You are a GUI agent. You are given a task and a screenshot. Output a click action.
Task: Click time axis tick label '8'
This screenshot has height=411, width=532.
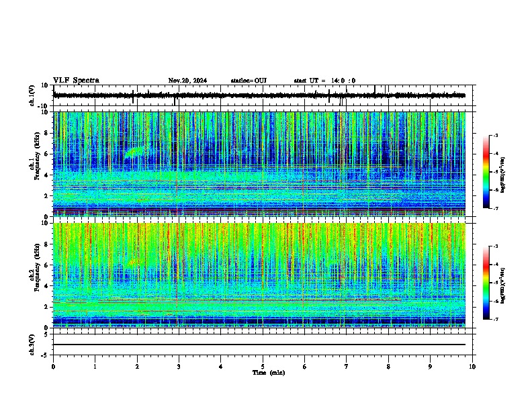click(x=388, y=367)
